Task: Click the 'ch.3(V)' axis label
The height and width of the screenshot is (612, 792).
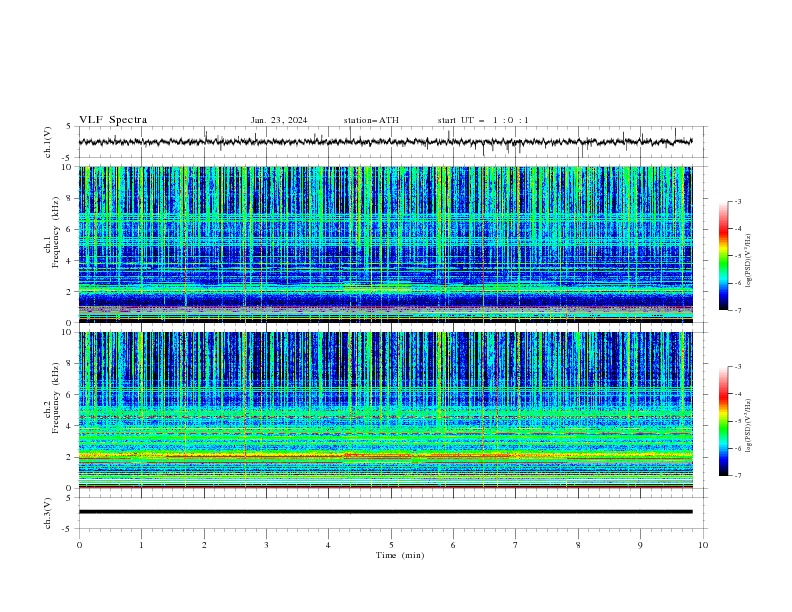Action: click(x=48, y=513)
